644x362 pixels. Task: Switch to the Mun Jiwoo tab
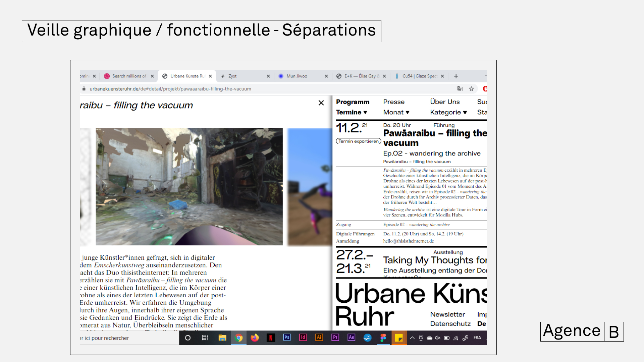[297, 76]
